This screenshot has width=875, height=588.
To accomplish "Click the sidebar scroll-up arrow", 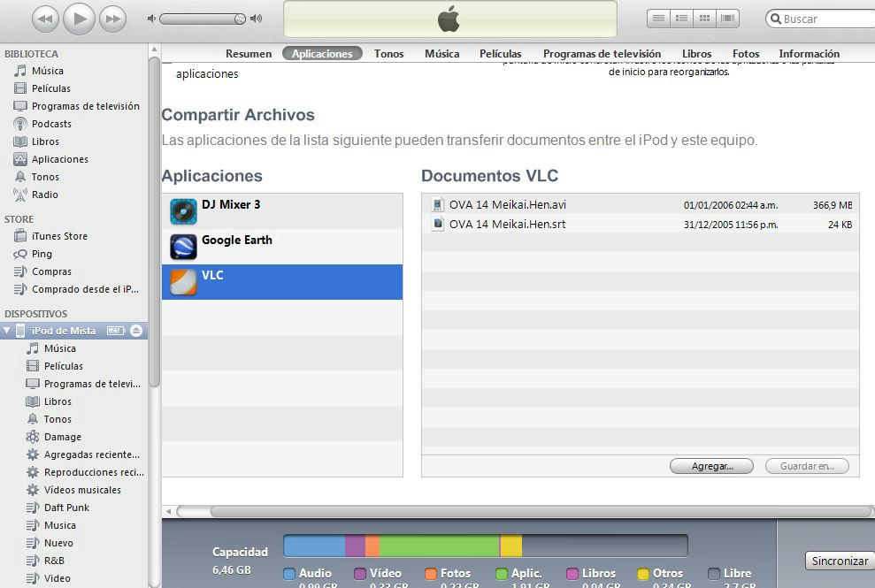I will (x=155, y=50).
